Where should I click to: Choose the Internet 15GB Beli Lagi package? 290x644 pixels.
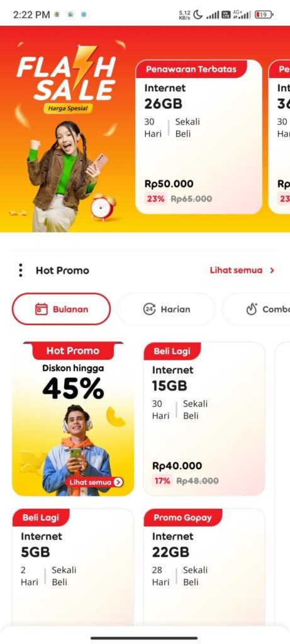204,419
